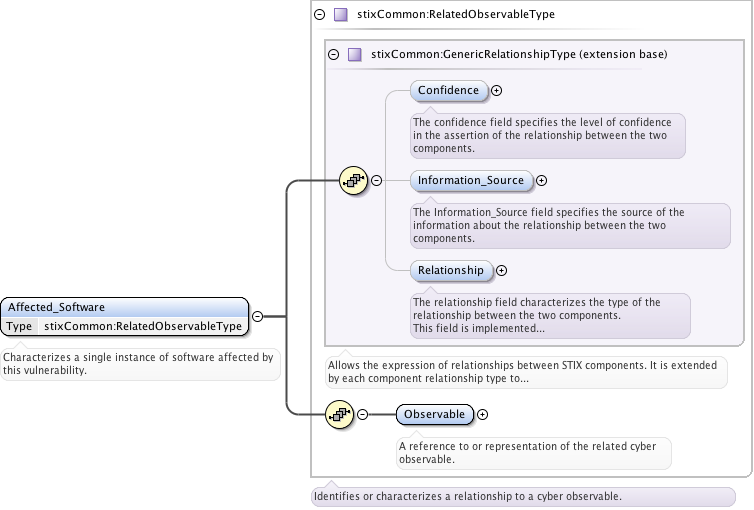Expand the Relationship element with plus icon

coord(502,270)
